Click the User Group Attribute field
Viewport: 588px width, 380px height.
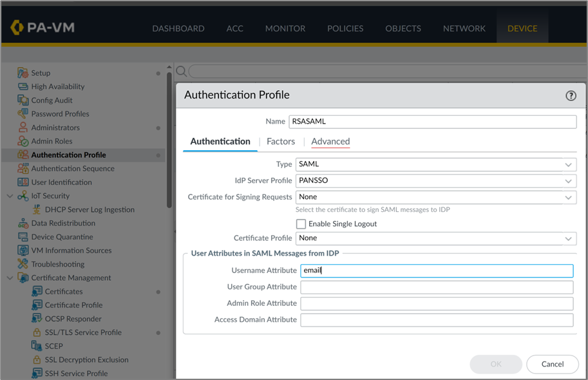point(437,287)
